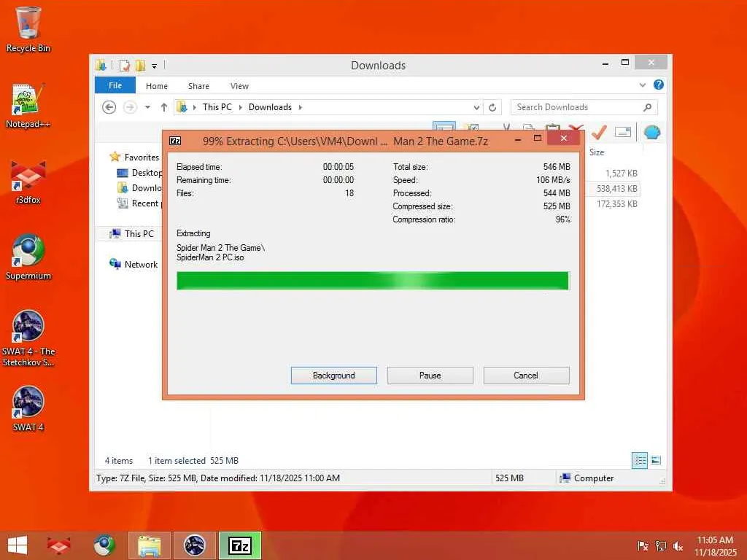Click the 538,413 KB size cell
The width and height of the screenshot is (747, 560).
pos(617,189)
